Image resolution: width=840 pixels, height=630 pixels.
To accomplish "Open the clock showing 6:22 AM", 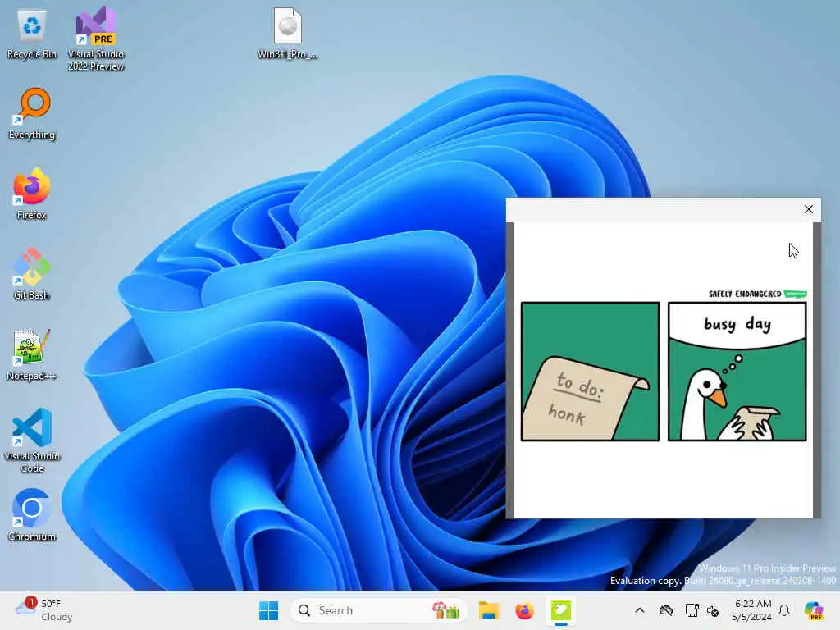I will click(753, 610).
